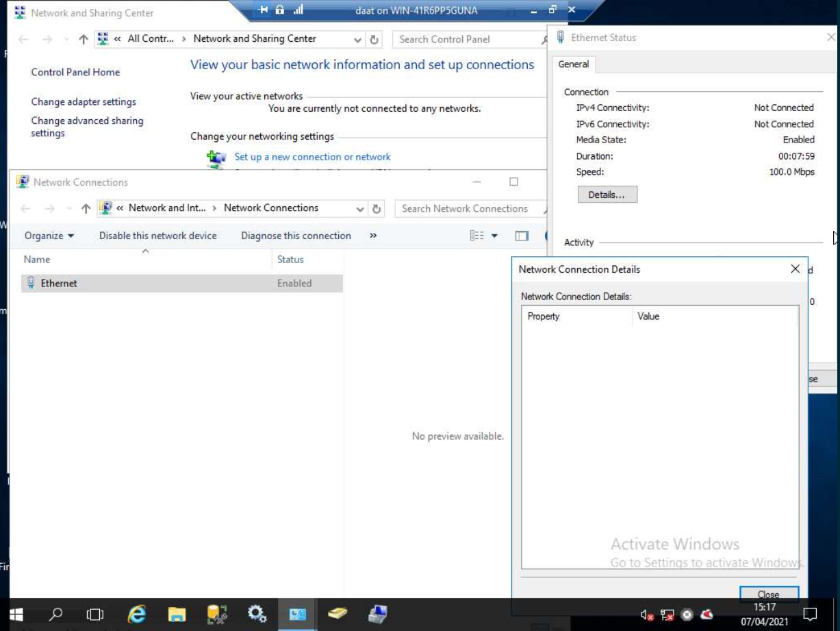Switch to the General tab in Ethernet Status
Screen dimensions: 840x631
574,64
